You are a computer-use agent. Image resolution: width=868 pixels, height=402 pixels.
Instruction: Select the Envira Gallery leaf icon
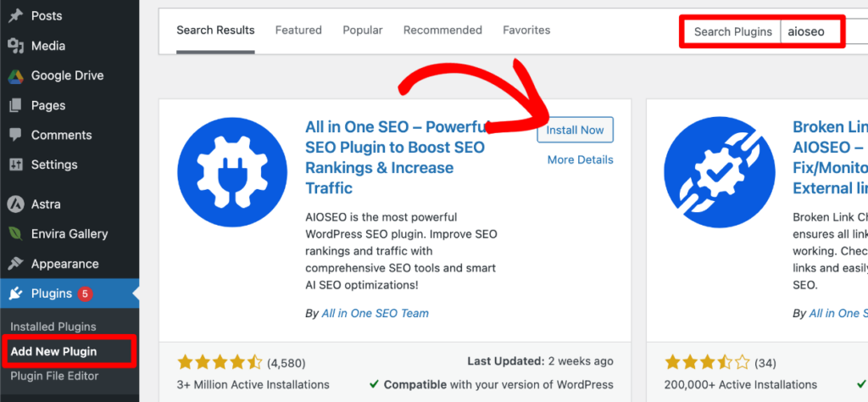(15, 234)
